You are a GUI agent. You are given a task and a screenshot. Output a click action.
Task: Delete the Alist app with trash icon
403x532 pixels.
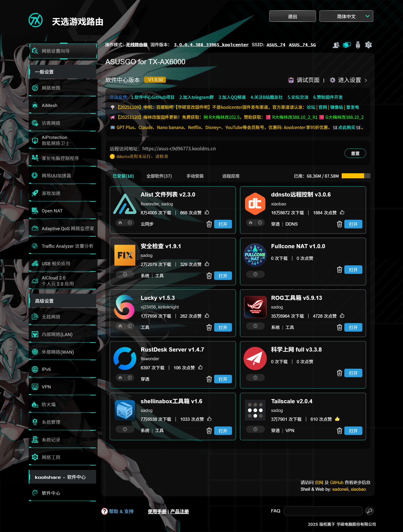point(209,224)
